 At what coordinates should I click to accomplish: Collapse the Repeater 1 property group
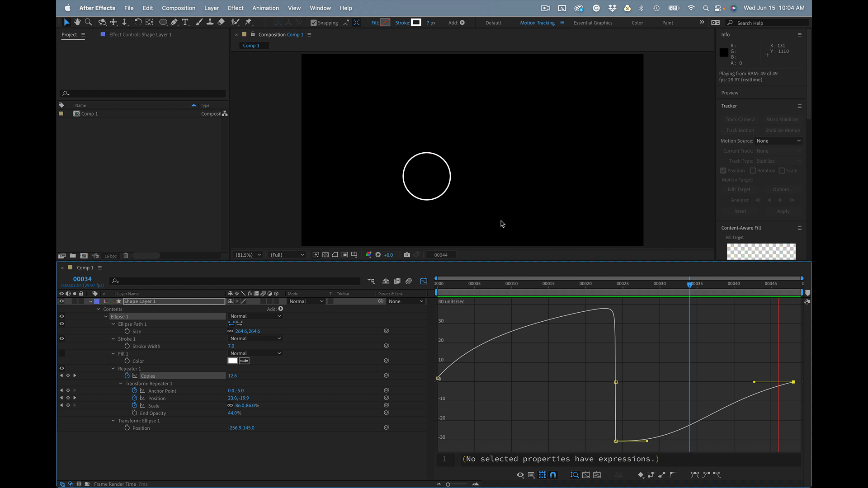click(113, 369)
